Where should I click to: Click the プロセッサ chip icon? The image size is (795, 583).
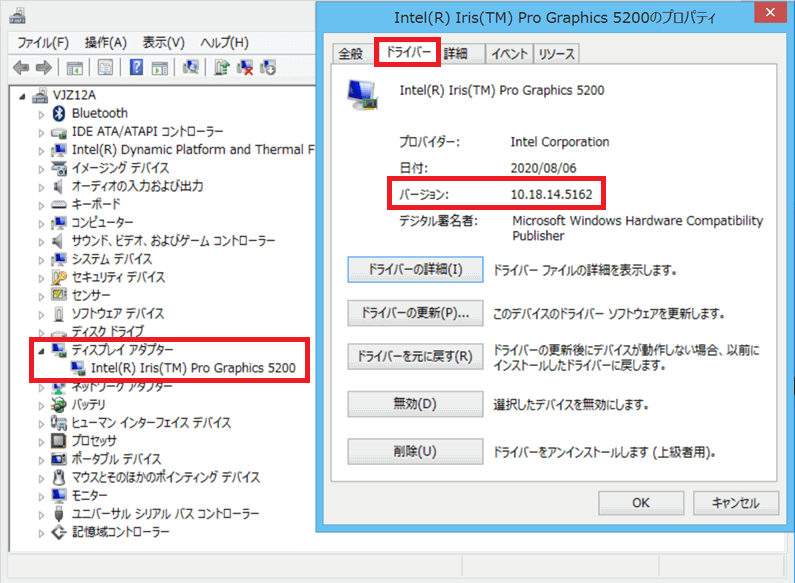(59, 441)
